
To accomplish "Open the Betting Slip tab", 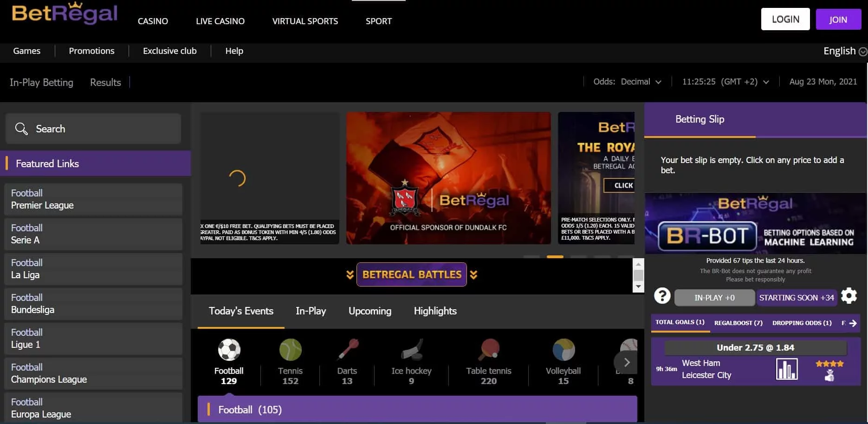I will tap(700, 119).
